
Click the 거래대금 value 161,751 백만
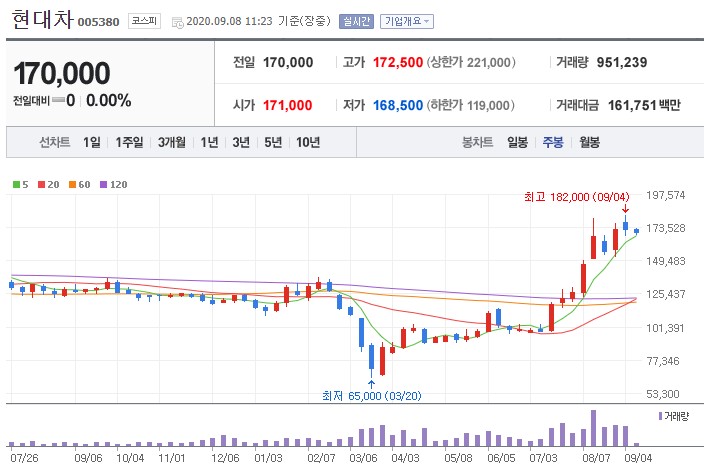(644, 105)
